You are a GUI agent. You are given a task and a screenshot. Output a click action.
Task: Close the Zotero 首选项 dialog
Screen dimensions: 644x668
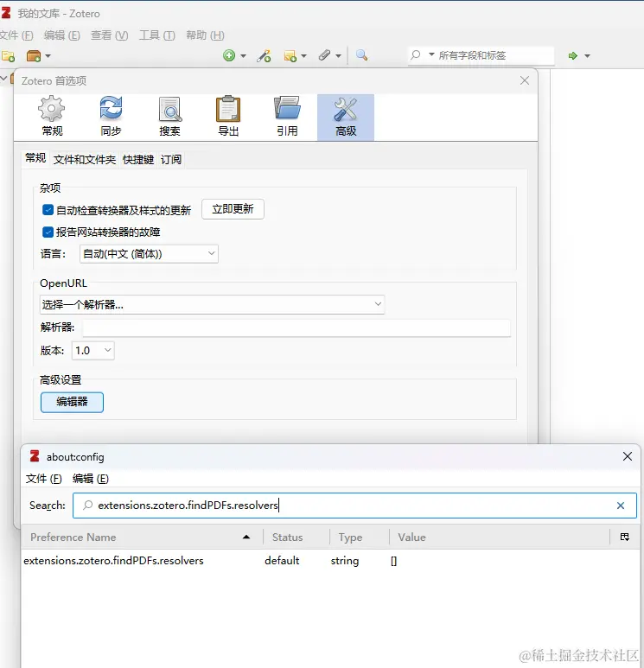click(525, 80)
